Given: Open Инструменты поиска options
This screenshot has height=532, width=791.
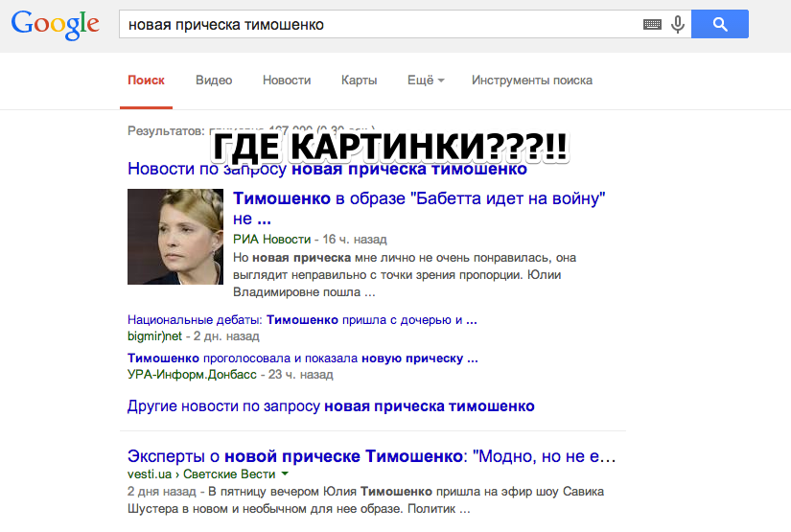Looking at the screenshot, I should click(532, 81).
